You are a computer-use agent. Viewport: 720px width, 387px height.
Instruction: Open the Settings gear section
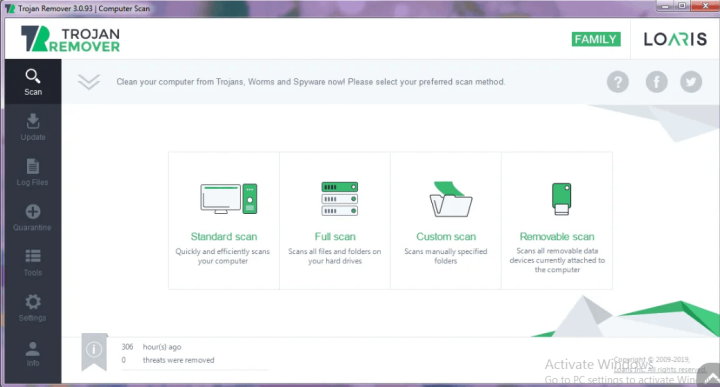[x=33, y=308]
